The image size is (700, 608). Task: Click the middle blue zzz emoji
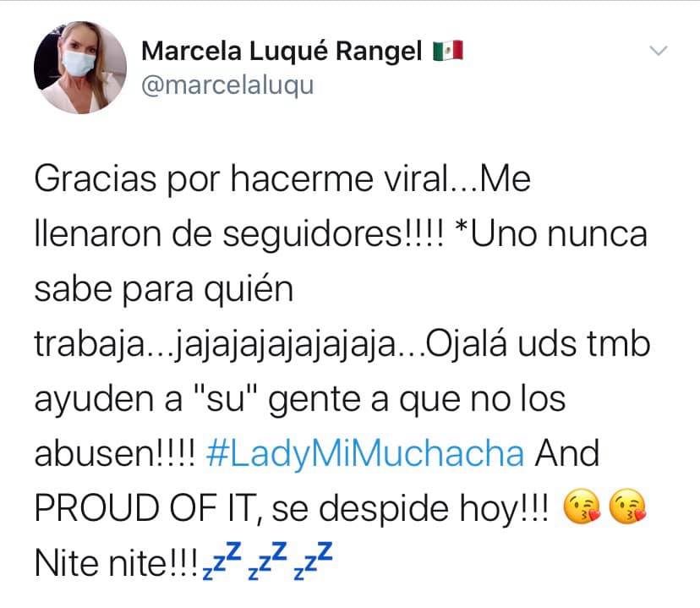[268, 561]
